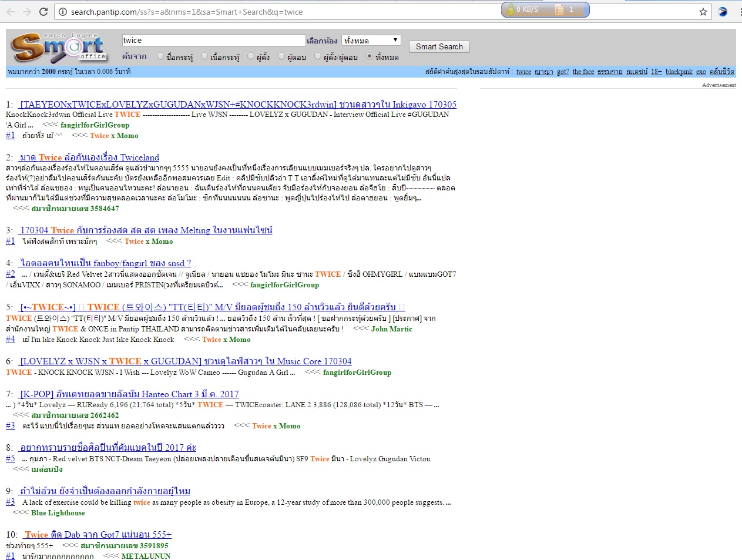Click author 'เมล่อนปัง'
Image resolution: width=742 pixels, height=560 pixels.
(x=47, y=470)
